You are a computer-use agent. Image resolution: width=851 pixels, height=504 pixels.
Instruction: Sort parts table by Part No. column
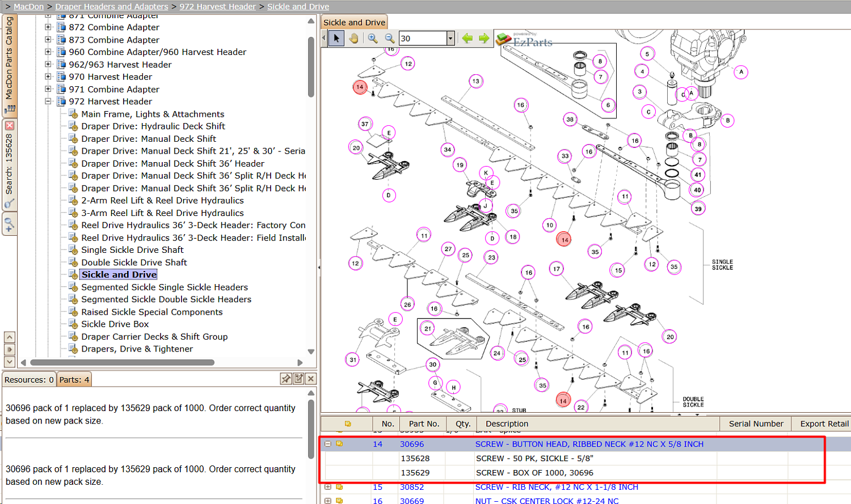coord(424,423)
